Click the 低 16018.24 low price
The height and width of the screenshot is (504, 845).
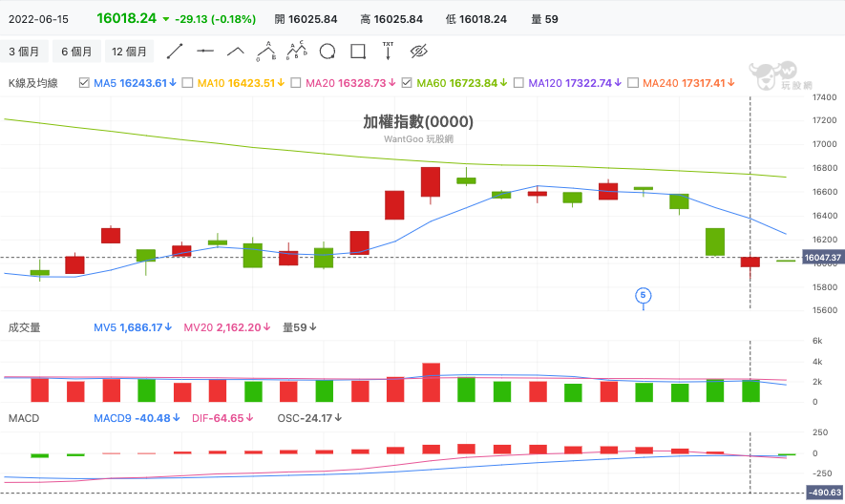coord(476,19)
